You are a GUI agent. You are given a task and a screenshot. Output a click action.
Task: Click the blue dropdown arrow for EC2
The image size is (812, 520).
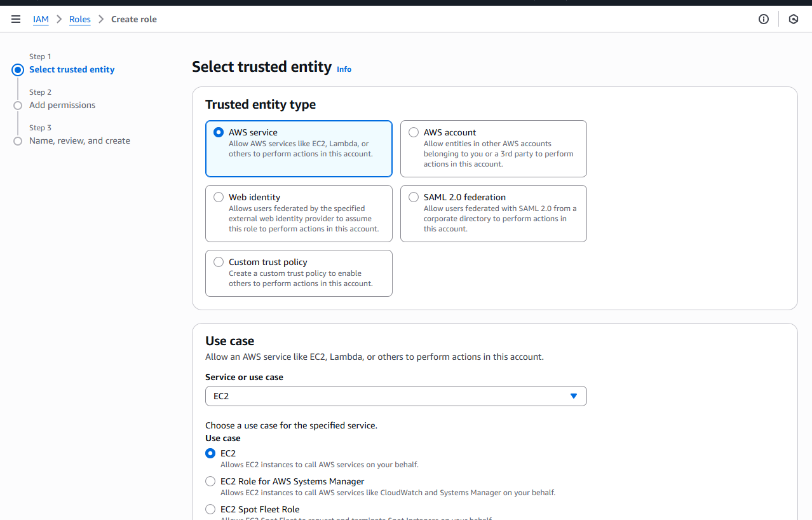573,396
